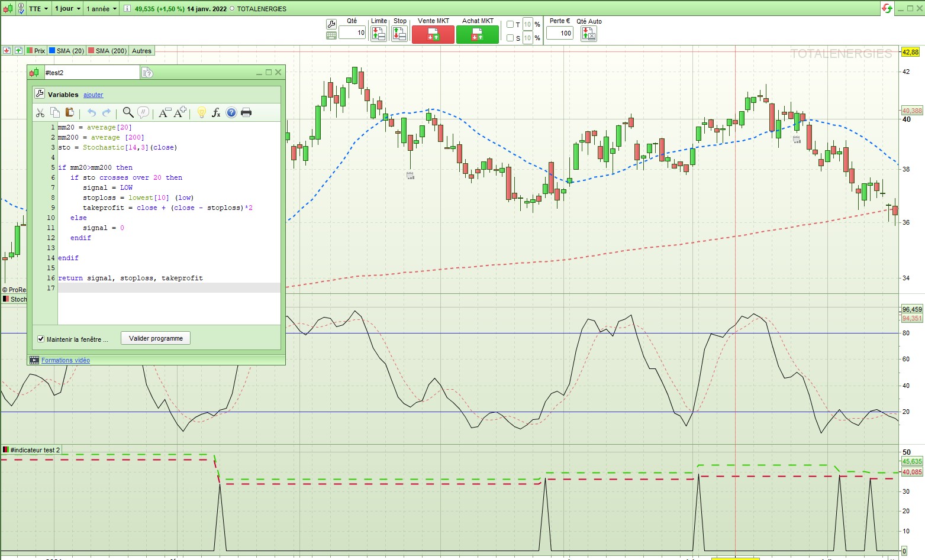Select the SMA (200) tab
Image resolution: width=925 pixels, height=560 pixels.
click(107, 51)
